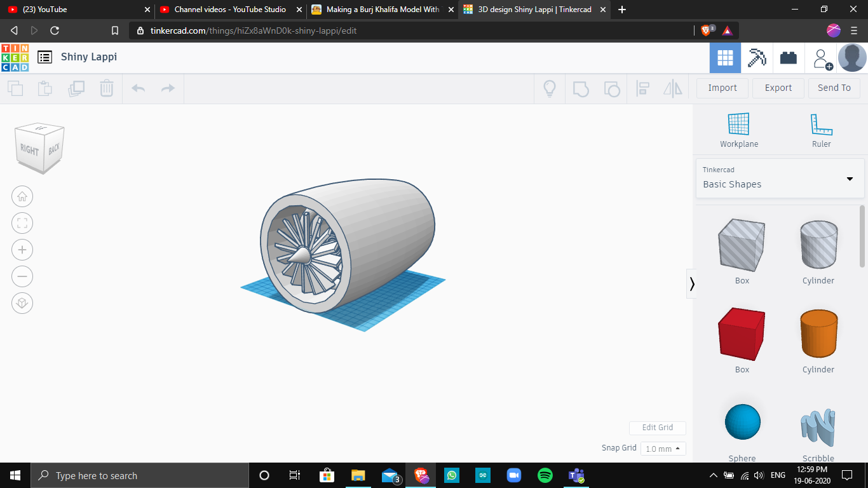This screenshot has height=488, width=868.
Task: Click the Home view icon on left
Action: [x=22, y=196]
